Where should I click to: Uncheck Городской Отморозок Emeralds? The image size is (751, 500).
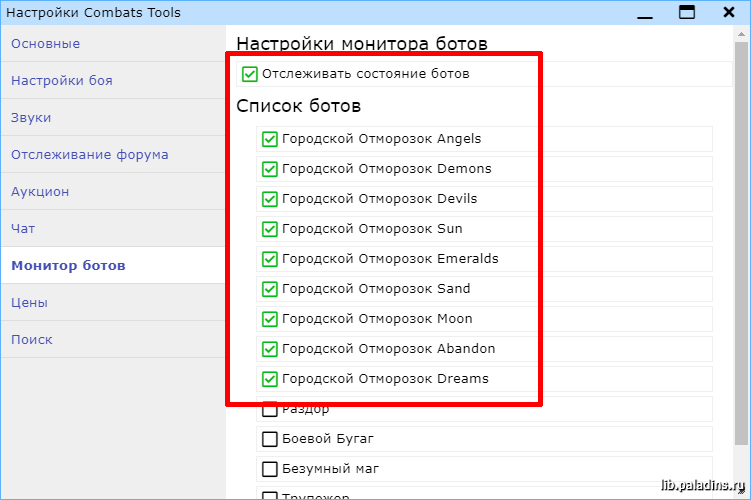click(x=269, y=259)
